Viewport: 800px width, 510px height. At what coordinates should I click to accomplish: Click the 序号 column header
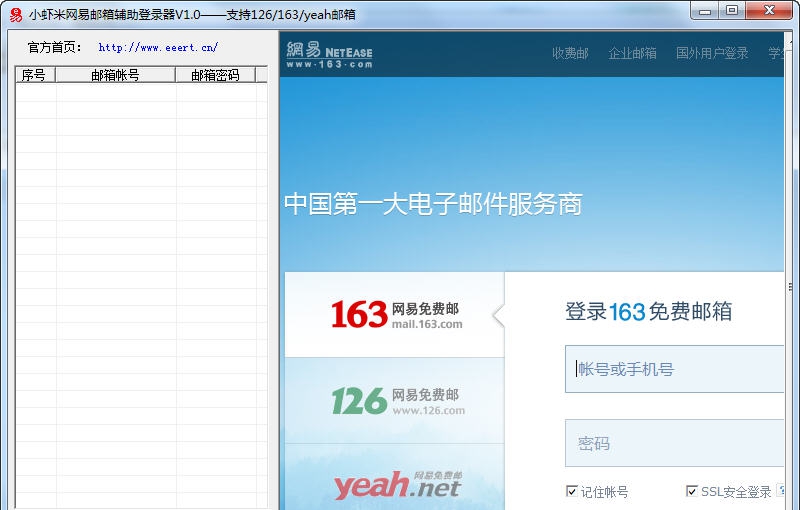pos(35,75)
